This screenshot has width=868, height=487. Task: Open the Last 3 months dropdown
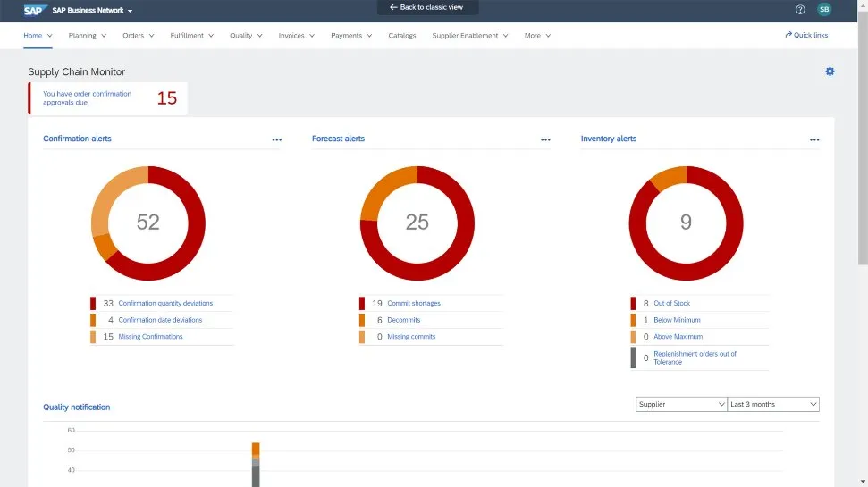point(773,405)
